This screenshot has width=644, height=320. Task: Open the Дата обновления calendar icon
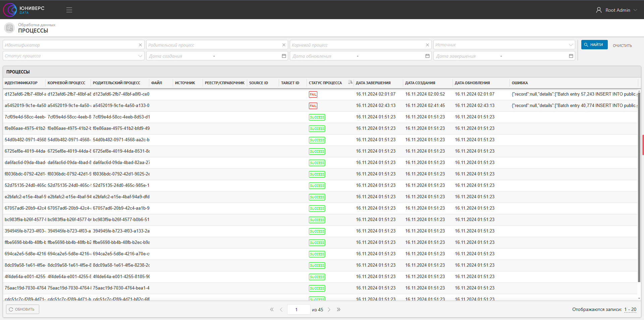coord(427,56)
